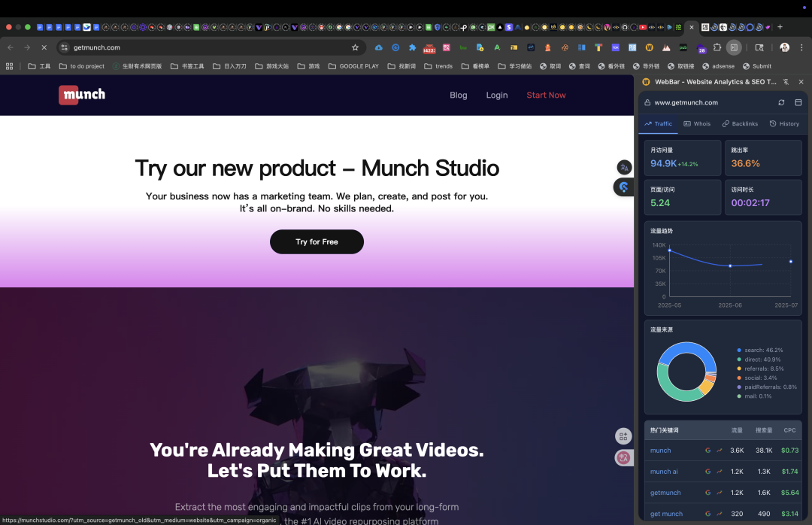Click the cookie extension icon

(x=565, y=47)
